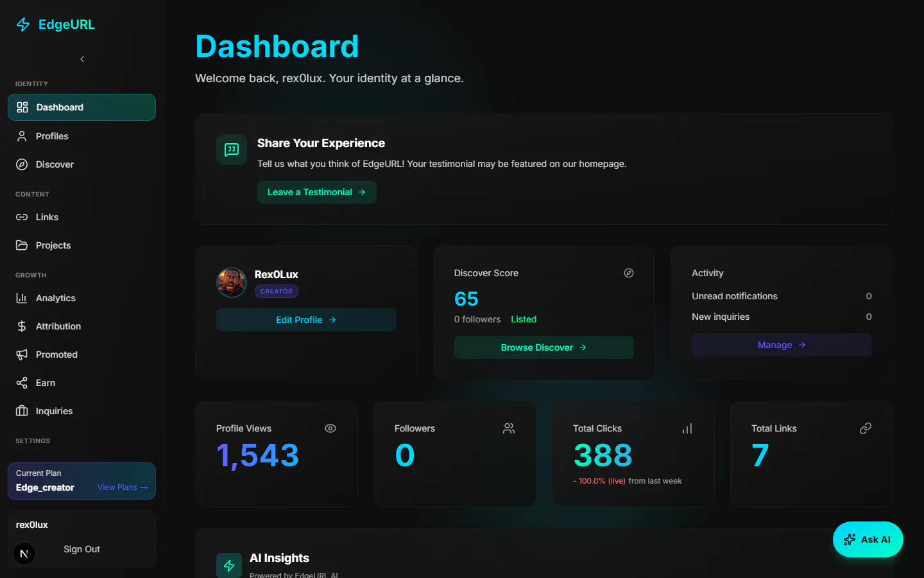Viewport: 924px width, 578px height.
Task: Open Earn page label
Action: (x=46, y=383)
